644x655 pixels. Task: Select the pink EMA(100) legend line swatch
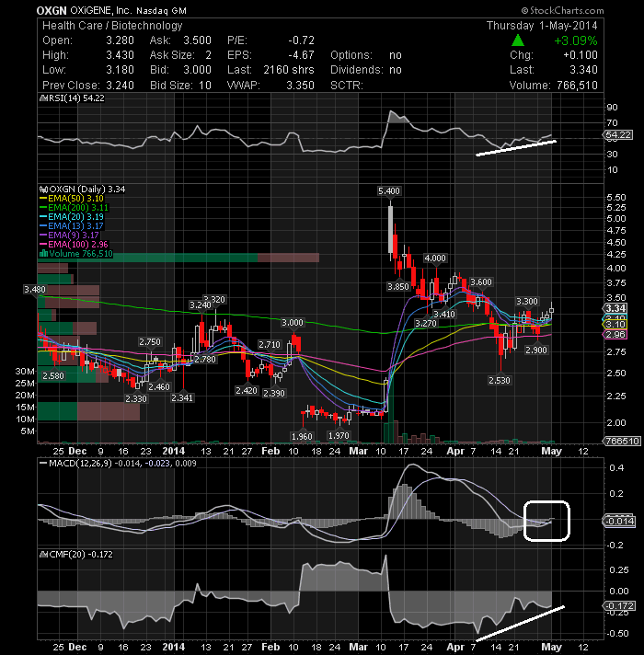[43, 245]
